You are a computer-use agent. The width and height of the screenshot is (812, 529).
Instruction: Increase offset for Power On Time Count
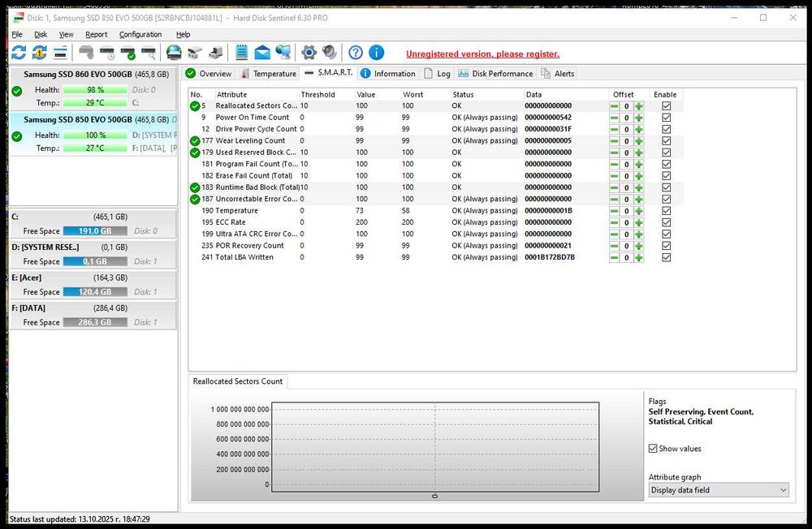[639, 118]
